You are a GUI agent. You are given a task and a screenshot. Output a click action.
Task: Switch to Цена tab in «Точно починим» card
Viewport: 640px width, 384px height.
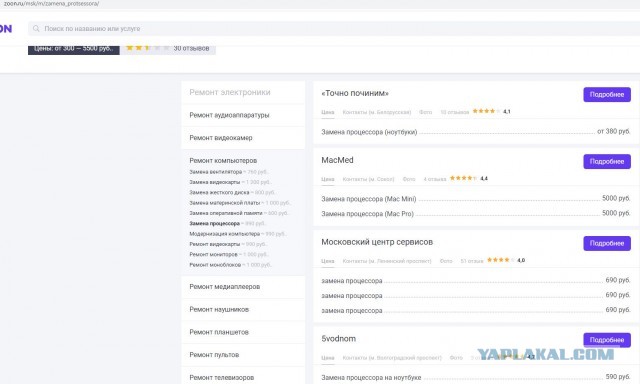(327, 112)
